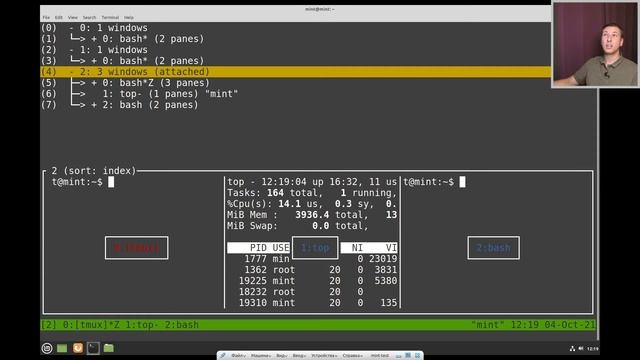Open the Terminal menu in menu bar
The width and height of the screenshot is (640, 360).
pos(110,18)
